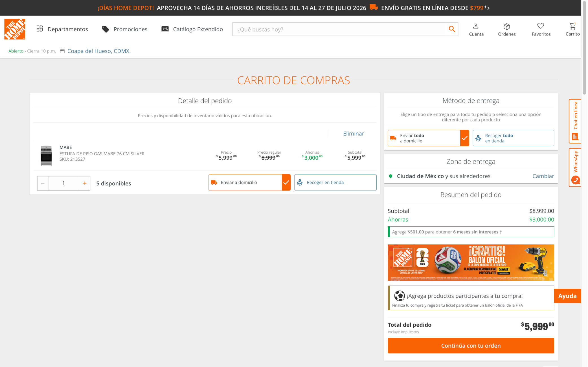The image size is (588, 367).
Task: Click the soccer ball icon in promo notice
Action: [399, 296]
